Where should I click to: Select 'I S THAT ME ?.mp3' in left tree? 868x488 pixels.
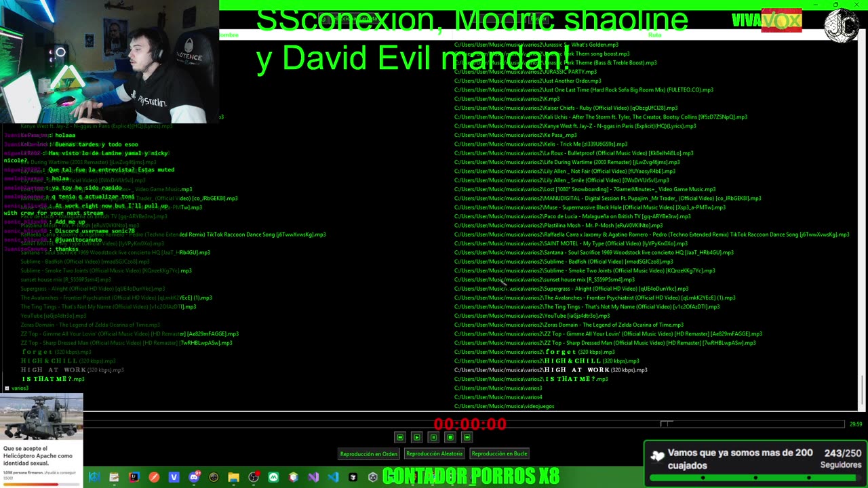[x=54, y=379]
